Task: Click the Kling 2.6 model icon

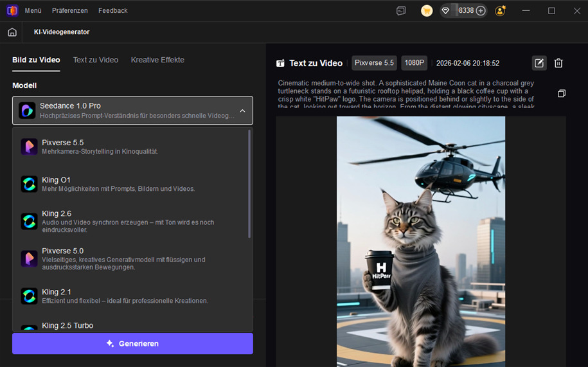Action: 29,221
